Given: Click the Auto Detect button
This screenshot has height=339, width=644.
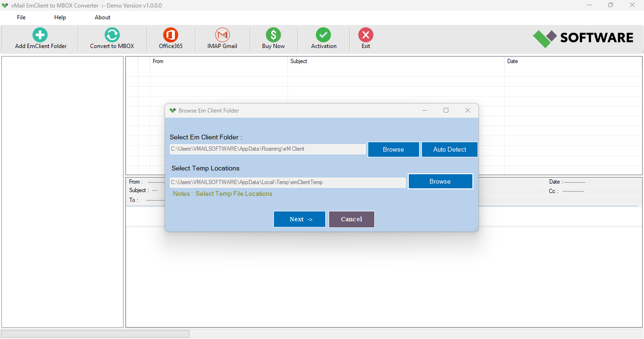Looking at the screenshot, I should click(450, 149).
